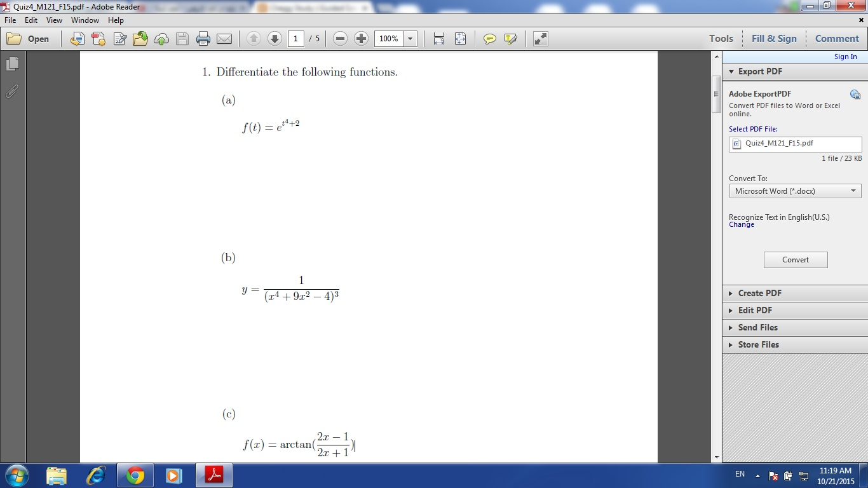Email the PDF using the envelope icon
Image resolution: width=868 pixels, height=488 pixels.
click(x=224, y=39)
